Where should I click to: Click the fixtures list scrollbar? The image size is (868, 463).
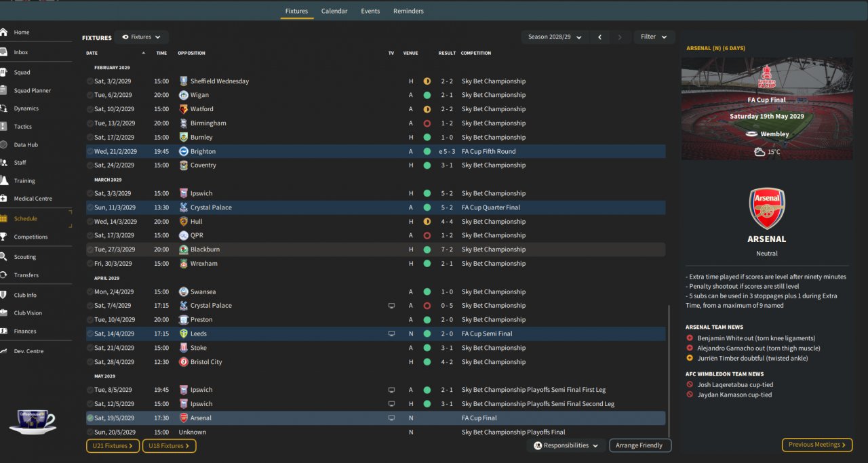(669, 369)
